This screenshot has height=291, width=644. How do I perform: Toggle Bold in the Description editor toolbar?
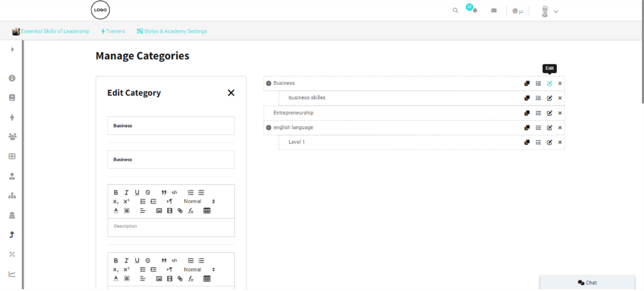116,192
